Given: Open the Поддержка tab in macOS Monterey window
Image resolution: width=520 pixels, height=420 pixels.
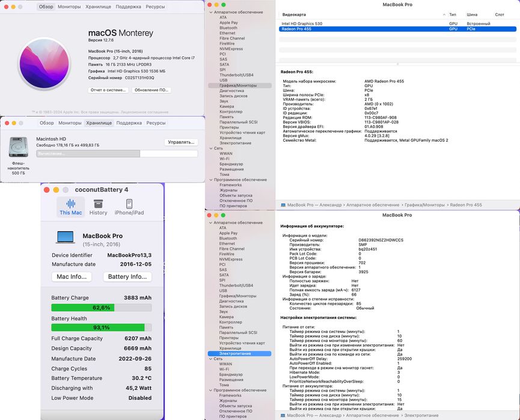Looking at the screenshot, I should (x=128, y=7).
